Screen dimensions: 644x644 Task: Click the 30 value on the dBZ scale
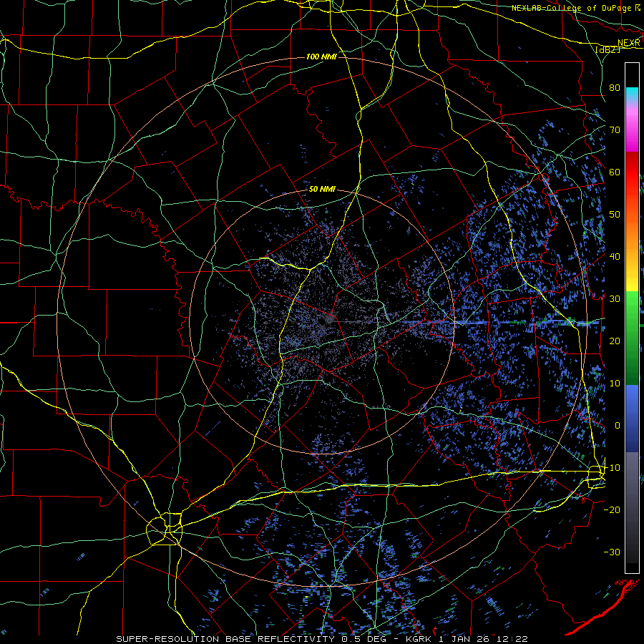coord(615,298)
